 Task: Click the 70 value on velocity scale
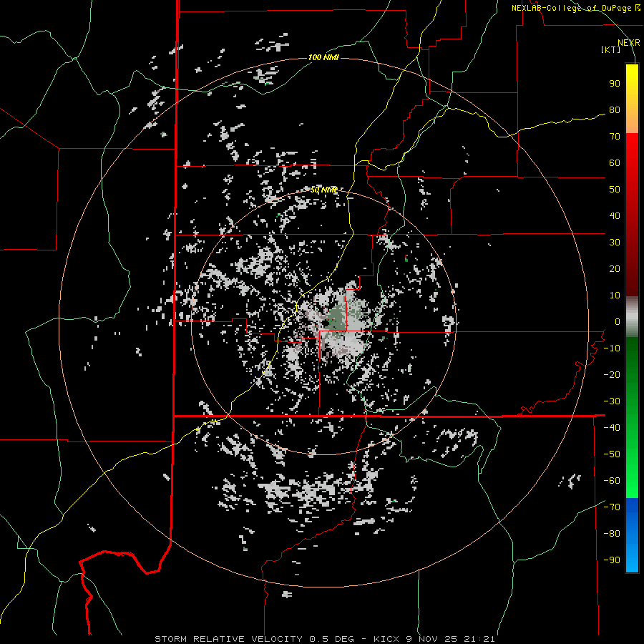615,137
